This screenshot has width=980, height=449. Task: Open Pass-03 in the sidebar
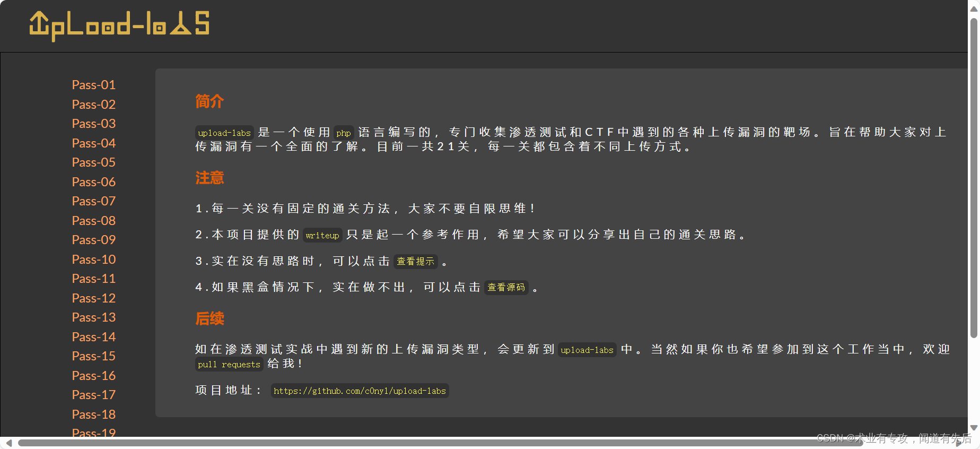tap(94, 124)
